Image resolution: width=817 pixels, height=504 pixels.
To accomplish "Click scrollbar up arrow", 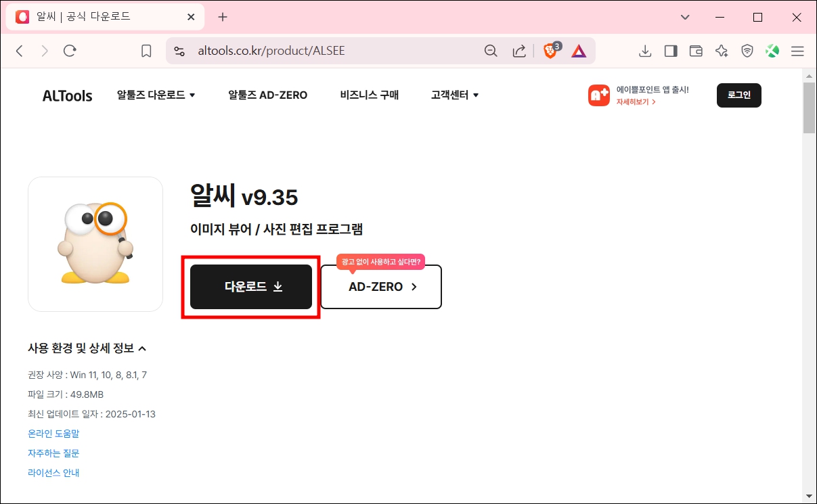I will pyautogui.click(x=809, y=74).
